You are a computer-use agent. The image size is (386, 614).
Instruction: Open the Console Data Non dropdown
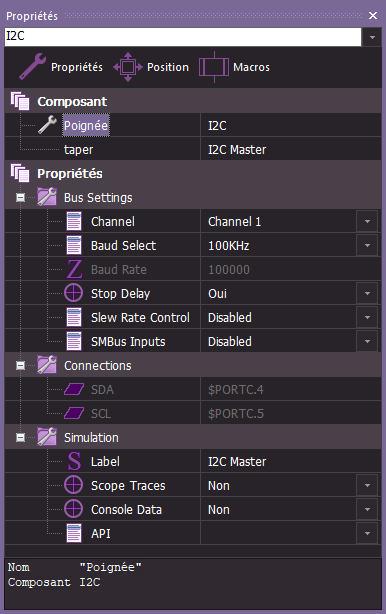(x=367, y=509)
